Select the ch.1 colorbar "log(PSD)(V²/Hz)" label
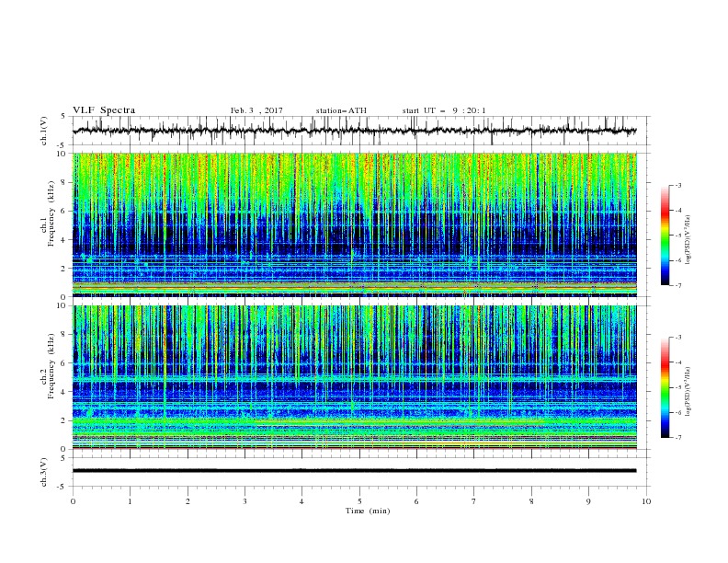Viewport: 728px width, 563px height. pos(688,240)
